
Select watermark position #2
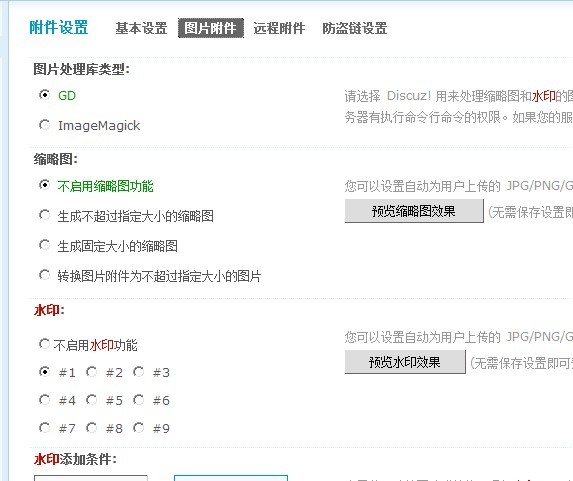point(91,372)
